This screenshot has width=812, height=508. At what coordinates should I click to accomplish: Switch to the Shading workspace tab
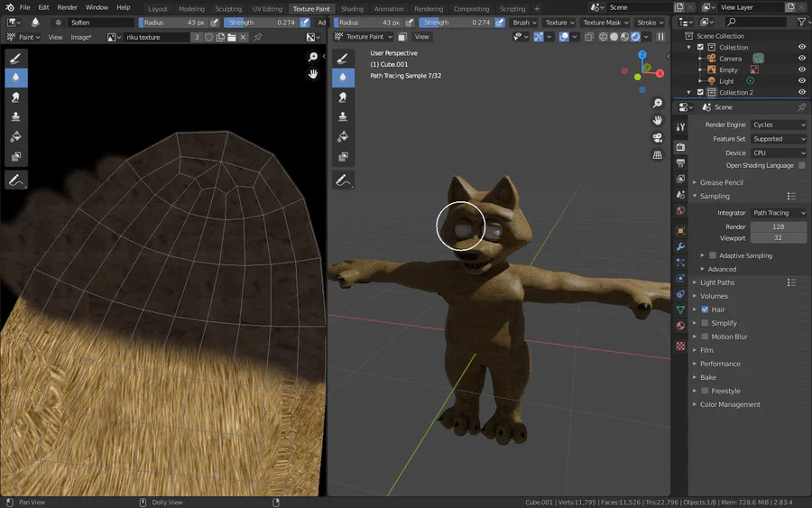(x=352, y=9)
